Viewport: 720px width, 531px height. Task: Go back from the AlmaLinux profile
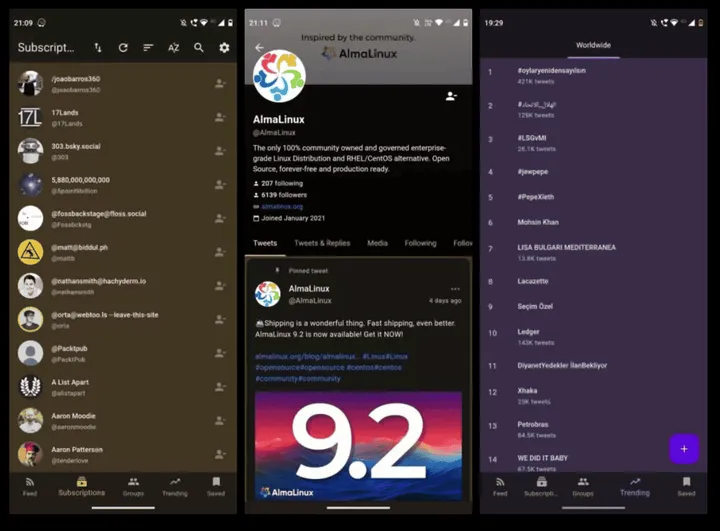260,47
